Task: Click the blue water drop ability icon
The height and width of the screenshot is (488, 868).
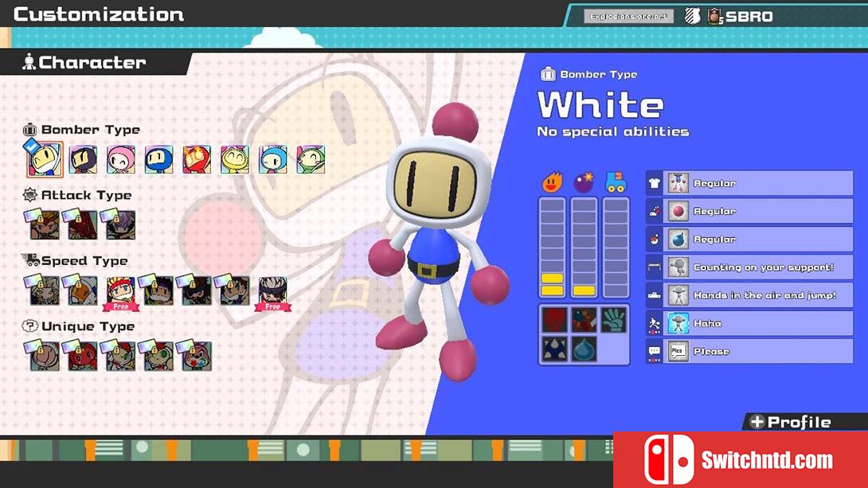Action: pyautogui.click(x=585, y=349)
